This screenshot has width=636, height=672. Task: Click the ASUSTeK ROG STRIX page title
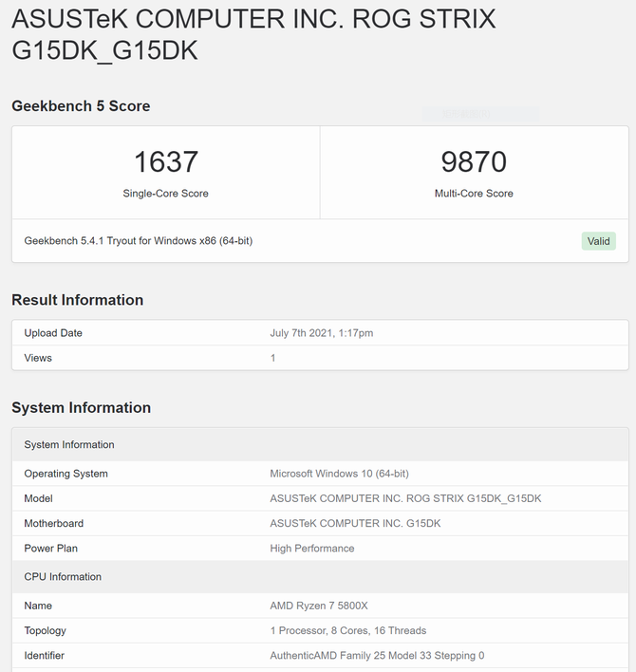[253, 35]
